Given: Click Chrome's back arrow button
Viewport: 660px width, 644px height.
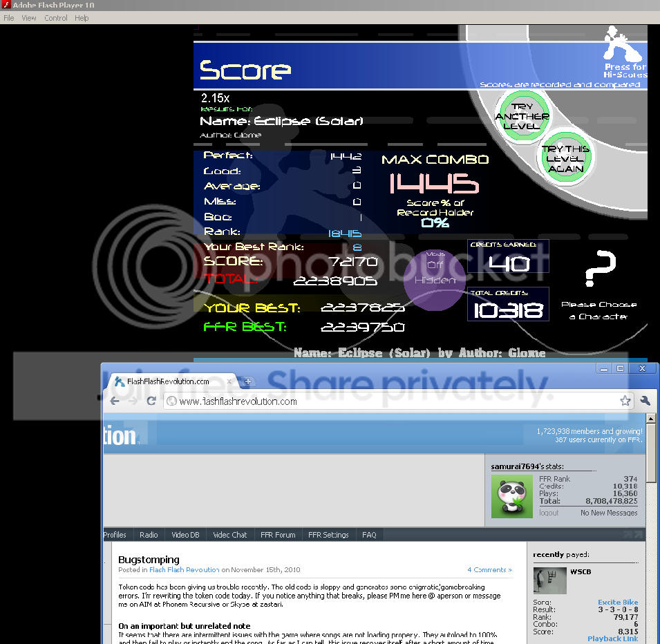Looking at the screenshot, I should point(115,401).
